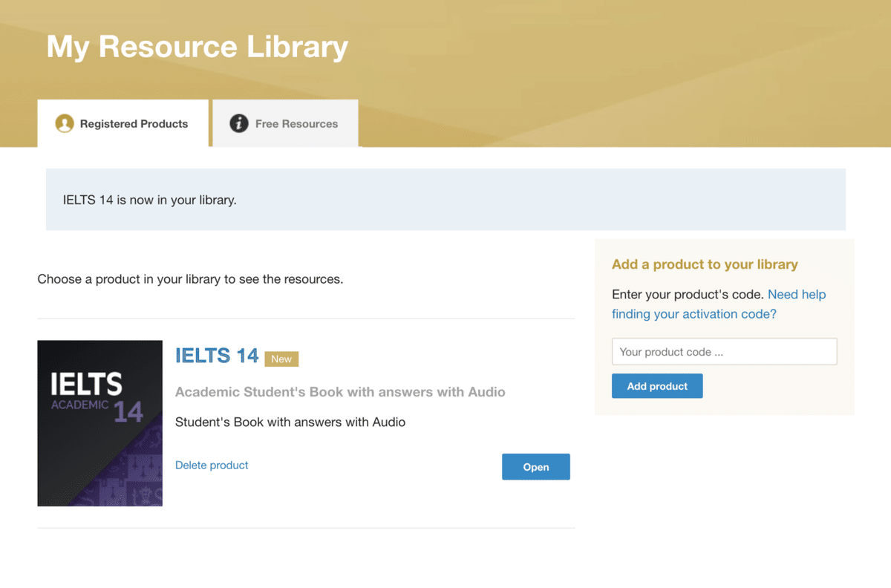
Task: Click the user icon on Registered Products tab
Action: click(x=65, y=123)
